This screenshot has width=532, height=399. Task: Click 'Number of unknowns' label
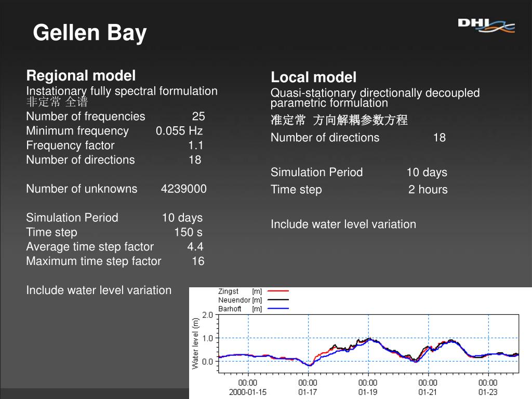(x=82, y=189)
